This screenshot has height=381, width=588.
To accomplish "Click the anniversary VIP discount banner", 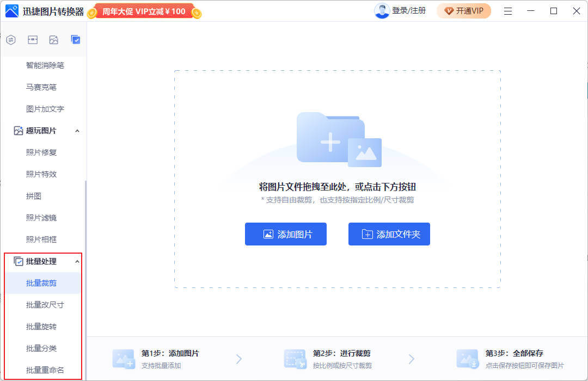I will [144, 11].
